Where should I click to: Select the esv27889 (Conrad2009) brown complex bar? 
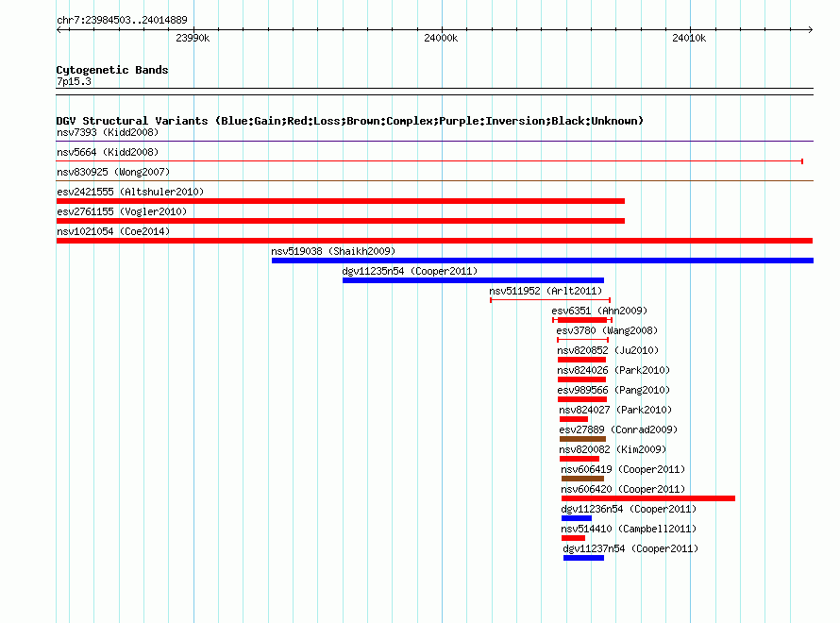coord(583,439)
